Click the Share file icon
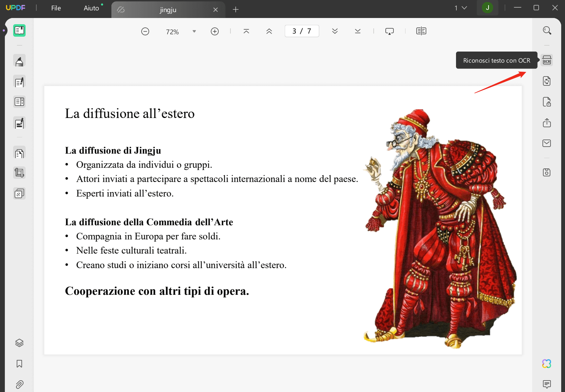The image size is (565, 392). 547,122
